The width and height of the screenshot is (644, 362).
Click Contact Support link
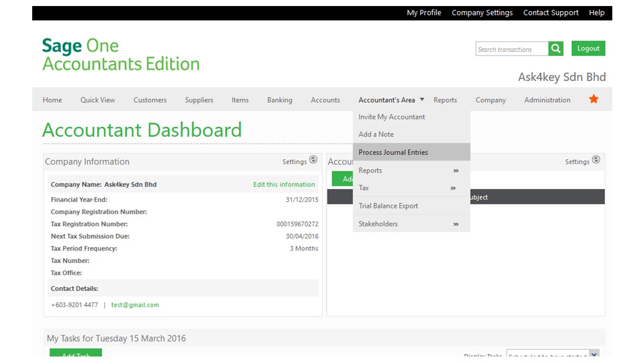[551, 13]
